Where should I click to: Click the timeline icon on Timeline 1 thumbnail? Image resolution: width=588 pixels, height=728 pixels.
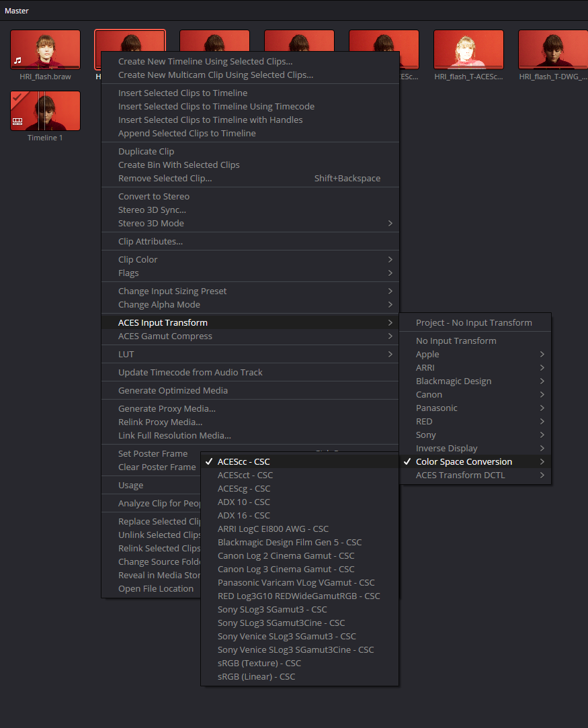(x=18, y=122)
